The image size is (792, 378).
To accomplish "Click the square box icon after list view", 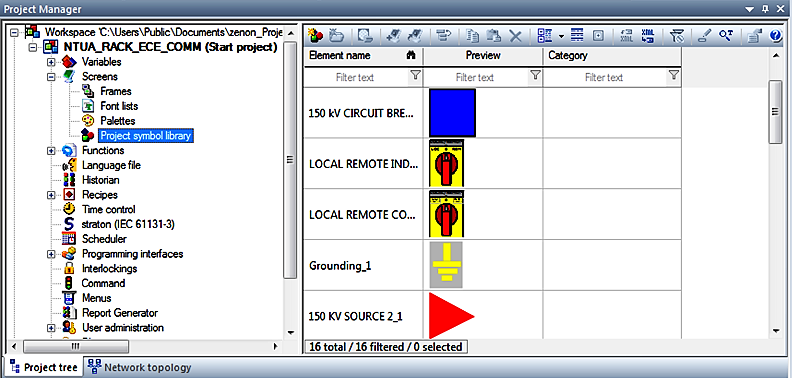I will click(599, 36).
